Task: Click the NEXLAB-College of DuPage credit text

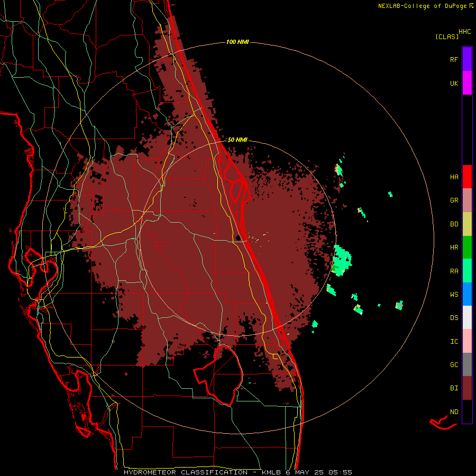Action: (422, 6)
